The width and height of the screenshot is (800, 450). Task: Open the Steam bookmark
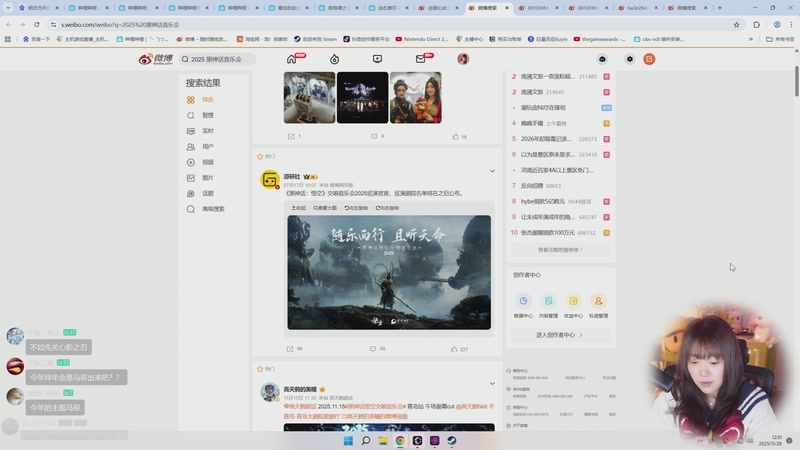click(x=315, y=39)
